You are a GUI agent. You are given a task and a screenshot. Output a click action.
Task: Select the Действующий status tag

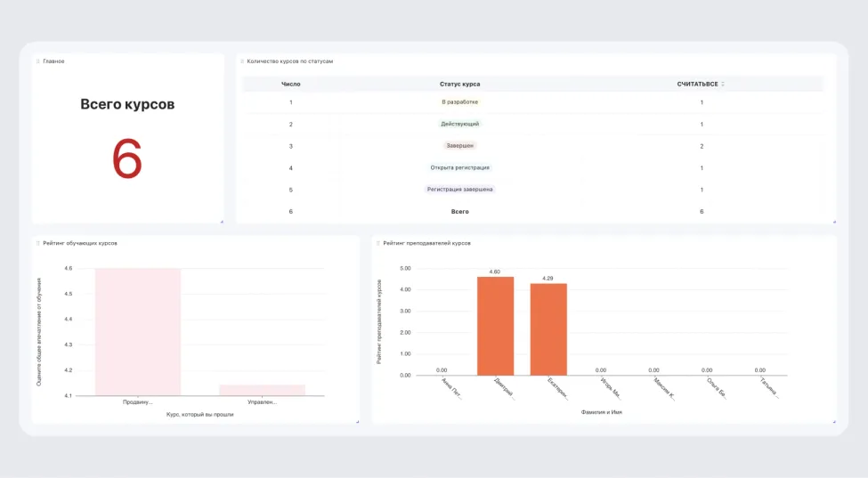click(459, 124)
